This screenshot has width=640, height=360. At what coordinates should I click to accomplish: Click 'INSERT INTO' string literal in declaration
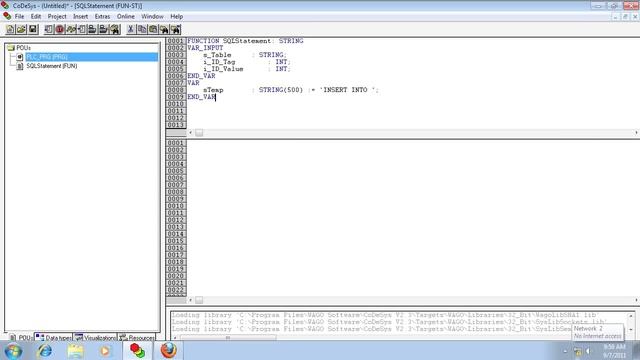tap(348, 90)
